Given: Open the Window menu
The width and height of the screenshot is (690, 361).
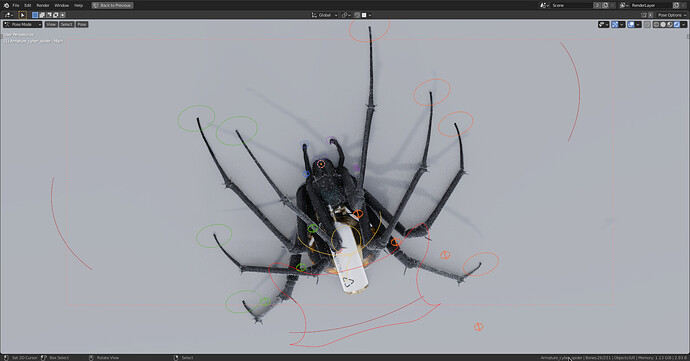Looking at the screenshot, I should coord(62,5).
